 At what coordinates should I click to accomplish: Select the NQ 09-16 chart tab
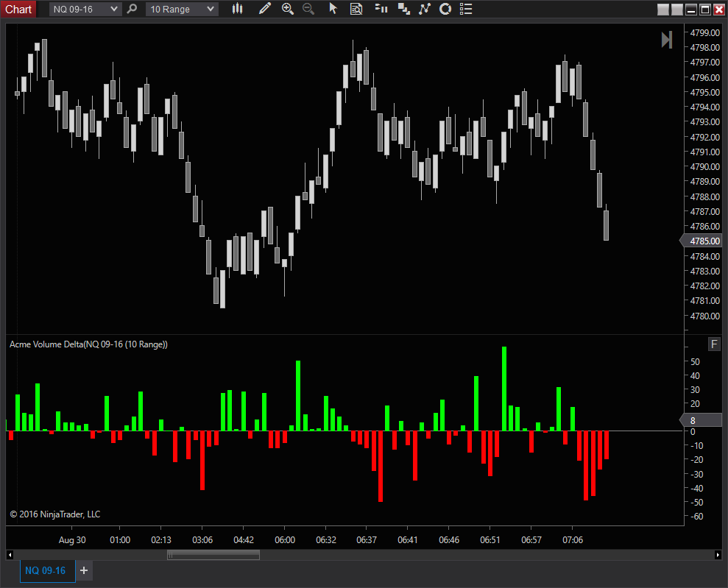point(46,570)
